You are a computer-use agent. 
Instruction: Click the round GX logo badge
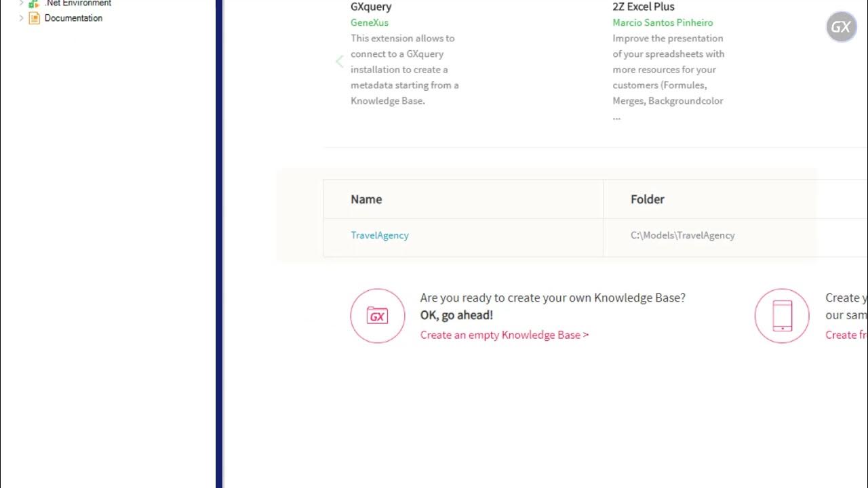[842, 27]
